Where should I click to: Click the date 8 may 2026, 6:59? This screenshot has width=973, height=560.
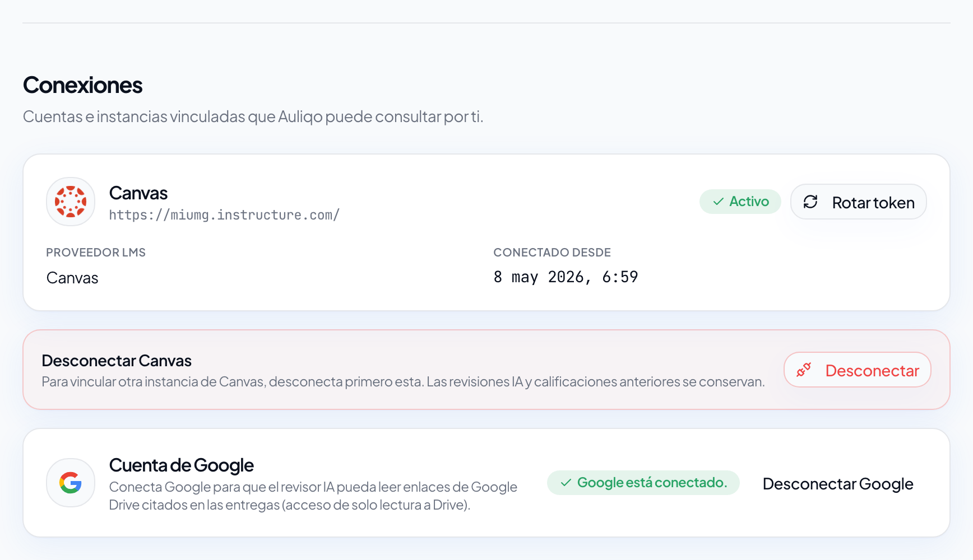(566, 277)
